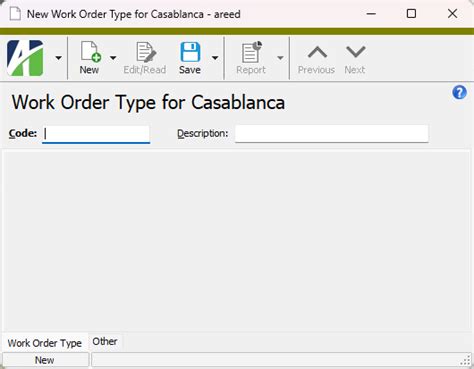This screenshot has height=369, width=474.
Task: Open the application logo menu
Action: [25, 58]
